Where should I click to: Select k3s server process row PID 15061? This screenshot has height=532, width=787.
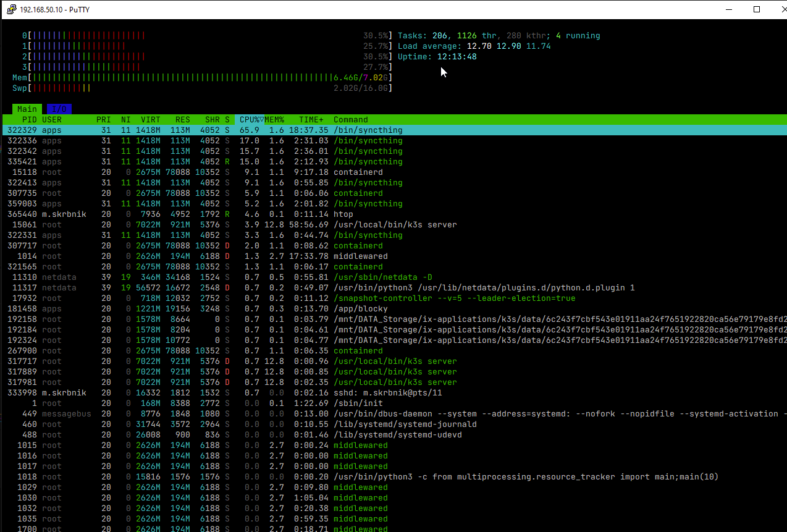[395, 225]
